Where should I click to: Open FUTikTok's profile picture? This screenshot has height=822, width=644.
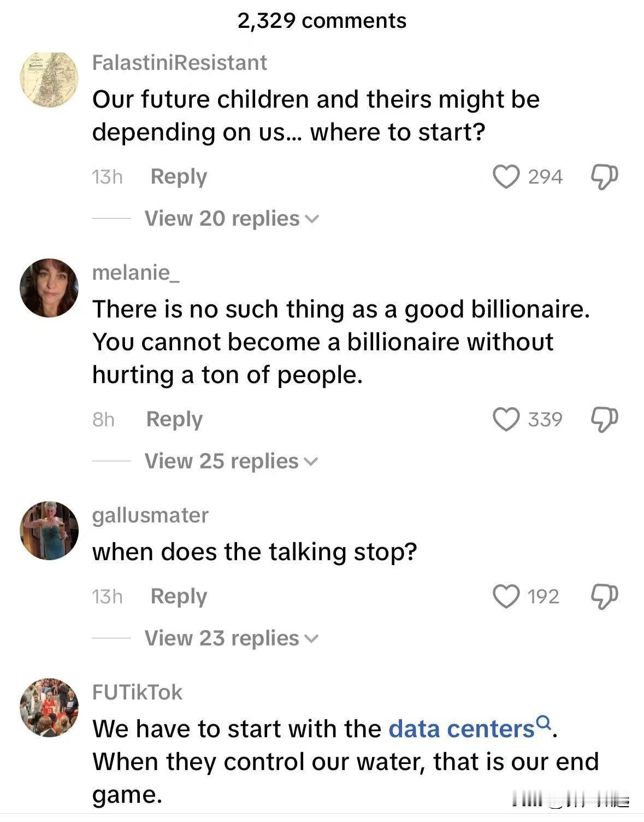pyautogui.click(x=49, y=707)
